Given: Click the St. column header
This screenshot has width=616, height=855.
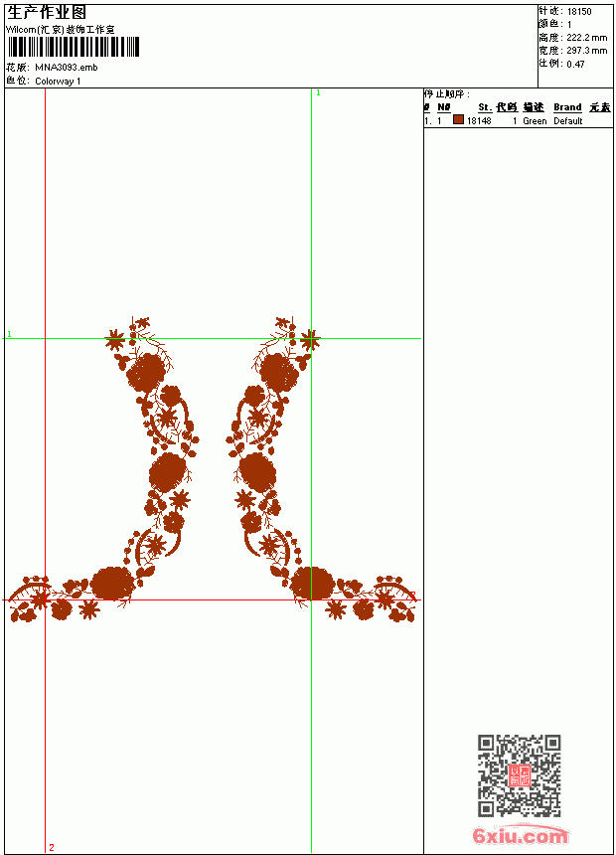Looking at the screenshot, I should 485,107.
